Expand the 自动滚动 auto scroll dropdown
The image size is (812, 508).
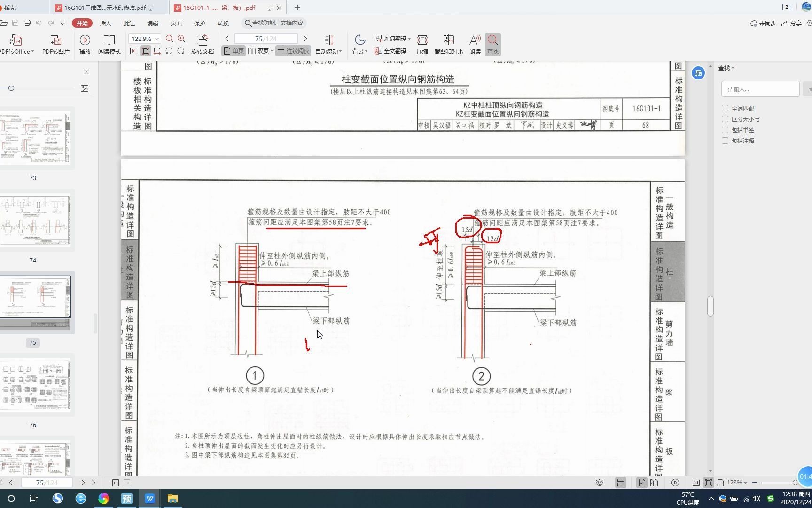[340, 51]
